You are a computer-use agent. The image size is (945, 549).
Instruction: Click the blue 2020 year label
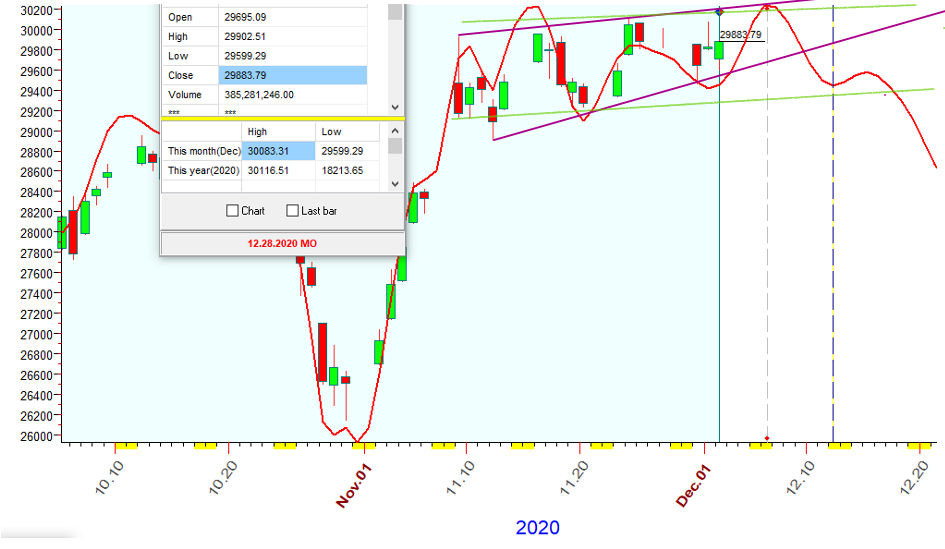point(537,527)
